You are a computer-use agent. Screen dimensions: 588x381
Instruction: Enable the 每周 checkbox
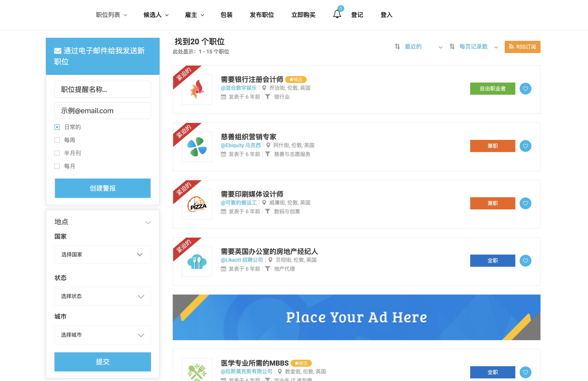click(57, 140)
